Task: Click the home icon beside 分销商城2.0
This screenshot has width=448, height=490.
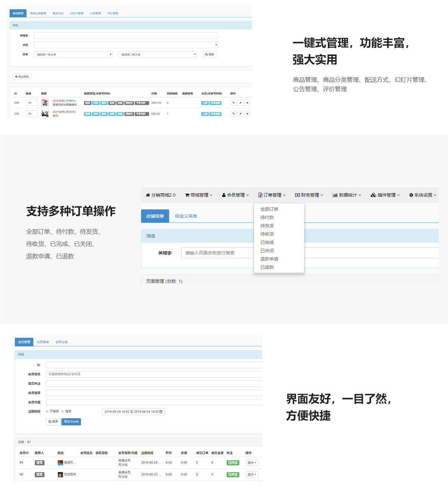Action: point(148,195)
